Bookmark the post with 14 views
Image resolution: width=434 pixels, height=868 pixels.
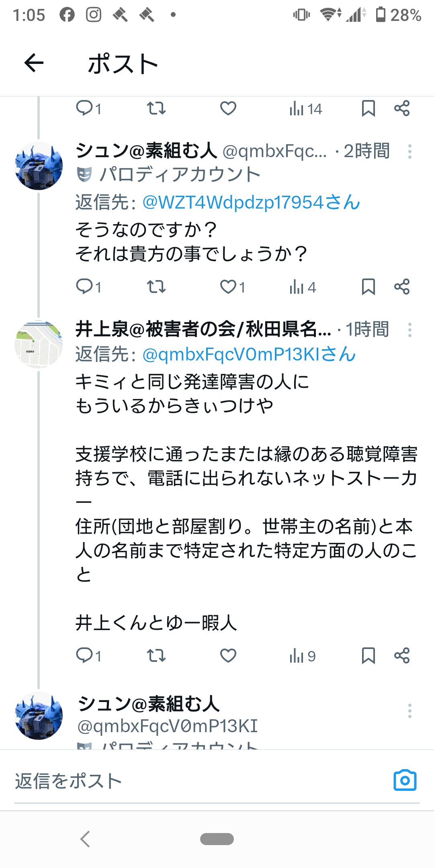tap(368, 108)
